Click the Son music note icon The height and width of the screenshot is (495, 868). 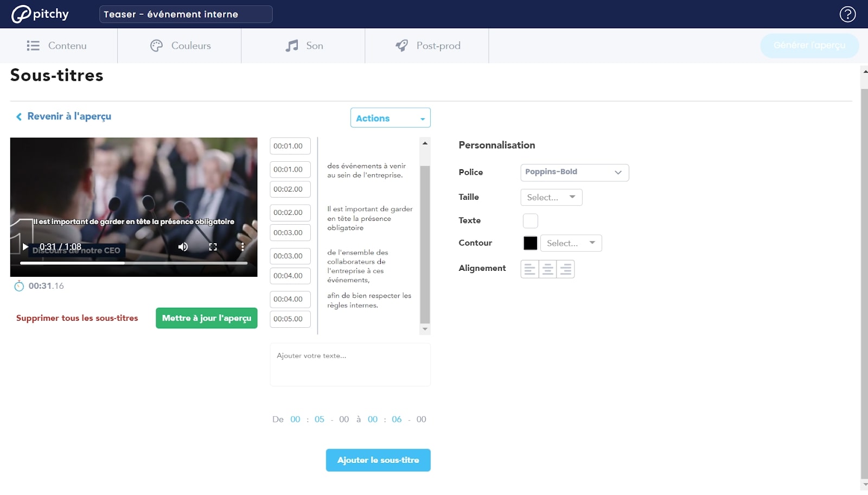pos(292,46)
